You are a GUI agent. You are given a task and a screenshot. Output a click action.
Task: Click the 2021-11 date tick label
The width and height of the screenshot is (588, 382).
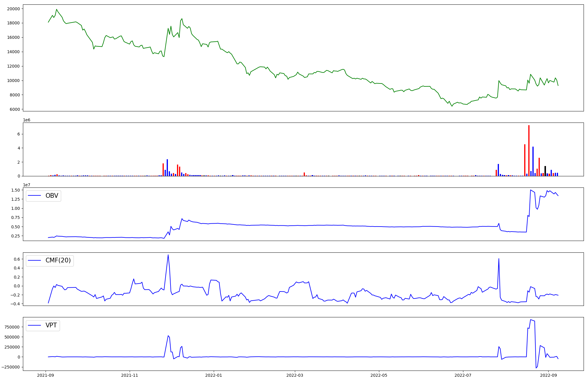tap(130, 375)
